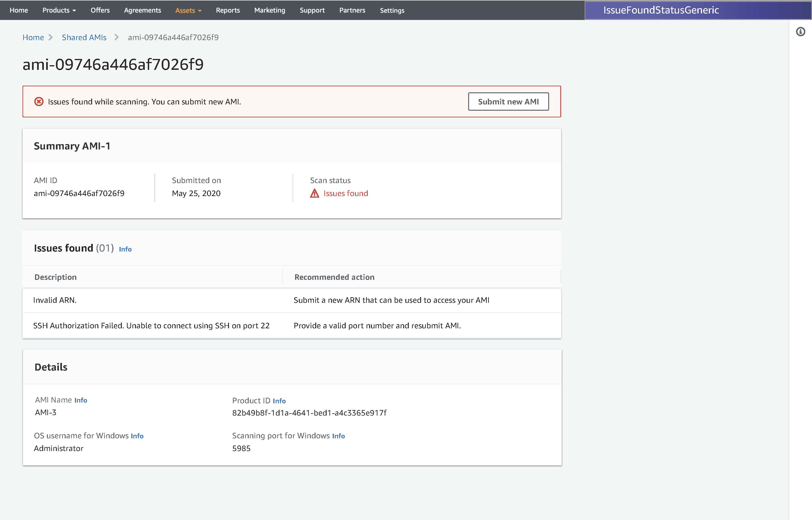Go to Marketing in top navigation

269,10
